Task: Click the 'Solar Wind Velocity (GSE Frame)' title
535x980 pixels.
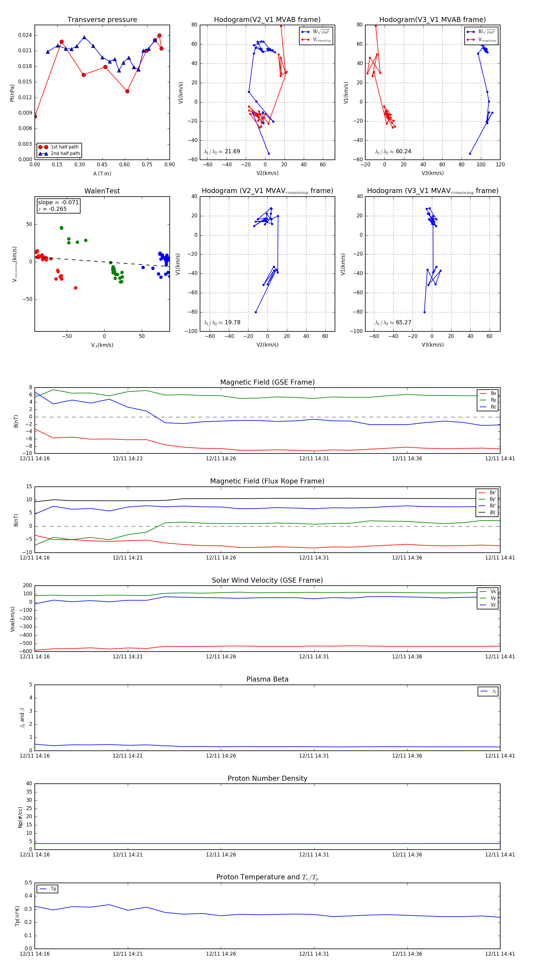Action: (x=267, y=581)
